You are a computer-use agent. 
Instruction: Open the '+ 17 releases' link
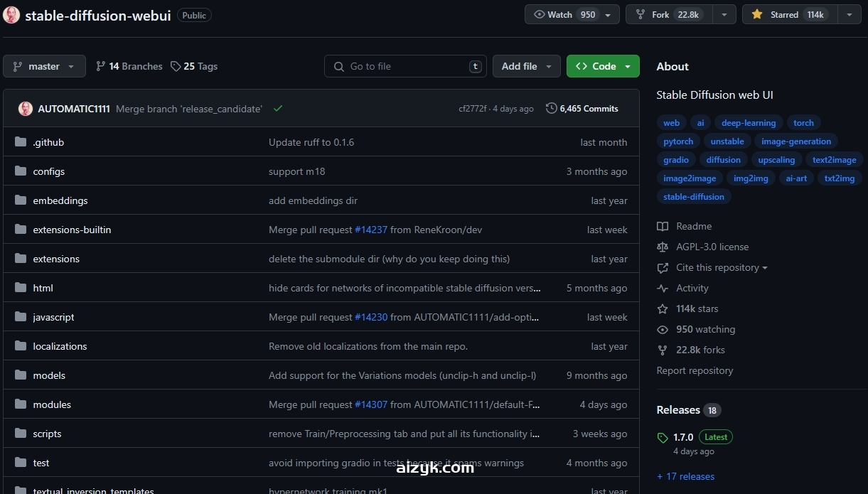[685, 476]
